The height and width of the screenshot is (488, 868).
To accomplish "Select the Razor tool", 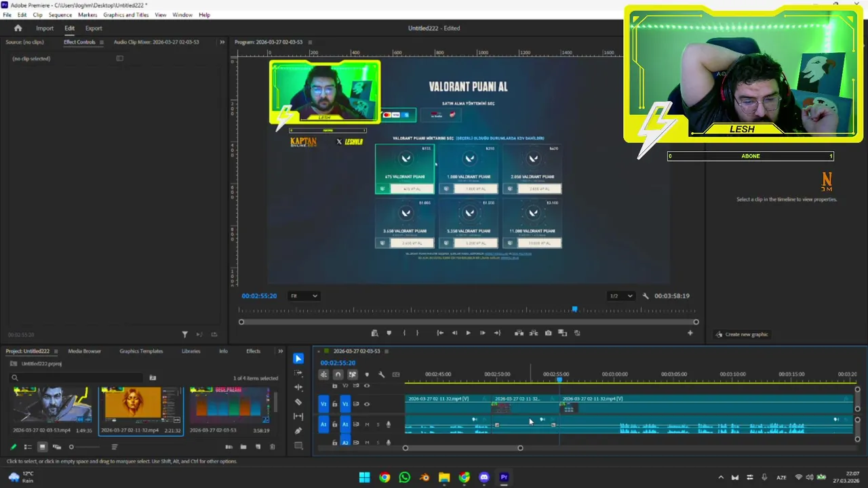I will click(298, 402).
